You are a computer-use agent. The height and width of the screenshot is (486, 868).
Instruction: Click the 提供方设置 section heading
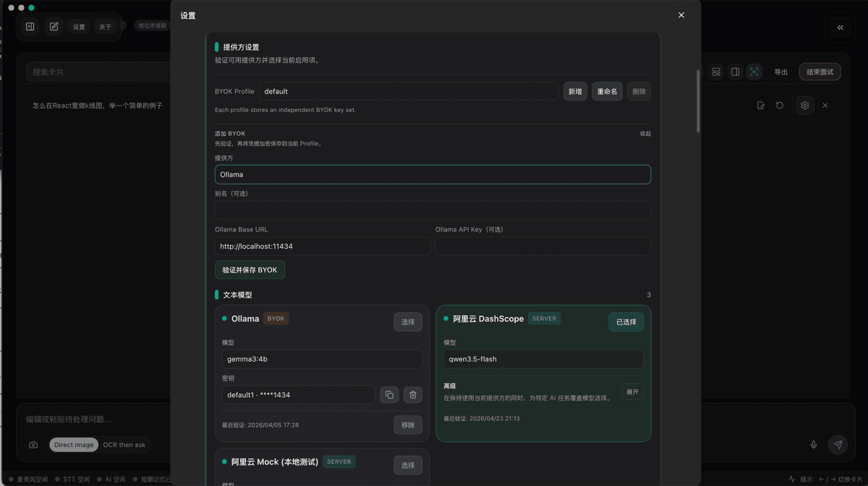pos(241,47)
